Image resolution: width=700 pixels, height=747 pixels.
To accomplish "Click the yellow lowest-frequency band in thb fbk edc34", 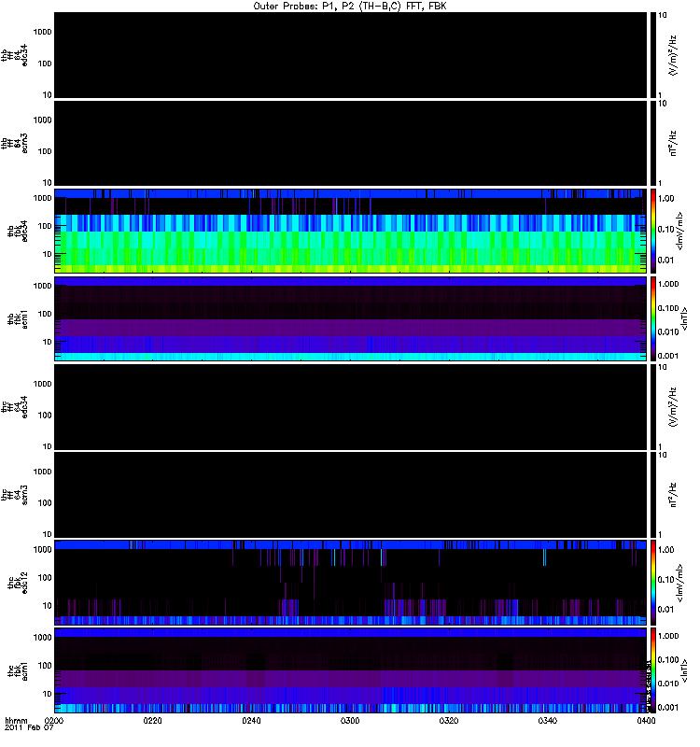I will [x=350, y=269].
